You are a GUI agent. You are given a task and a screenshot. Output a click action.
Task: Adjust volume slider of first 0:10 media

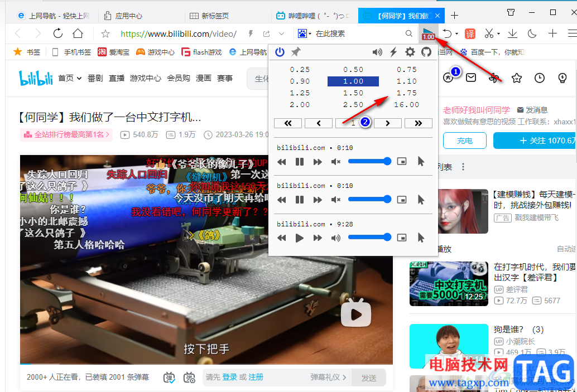click(369, 161)
